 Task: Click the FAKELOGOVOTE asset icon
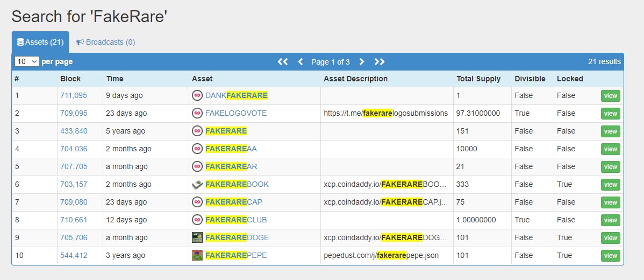click(197, 113)
